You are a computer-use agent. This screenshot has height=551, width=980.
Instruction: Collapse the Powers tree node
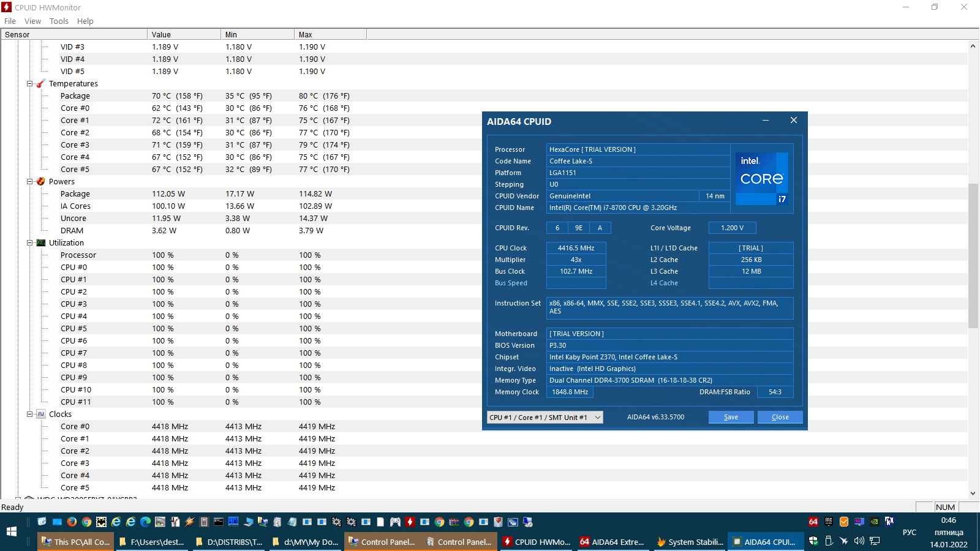(29, 182)
